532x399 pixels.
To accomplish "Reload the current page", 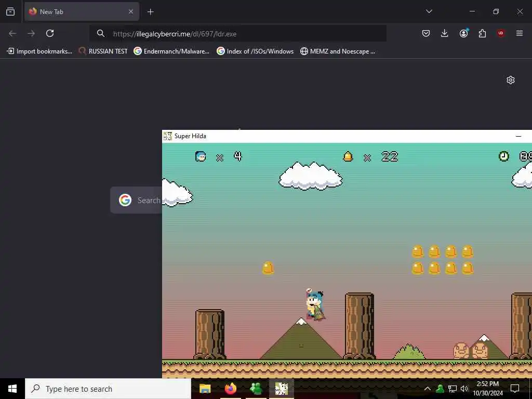I will [50, 33].
